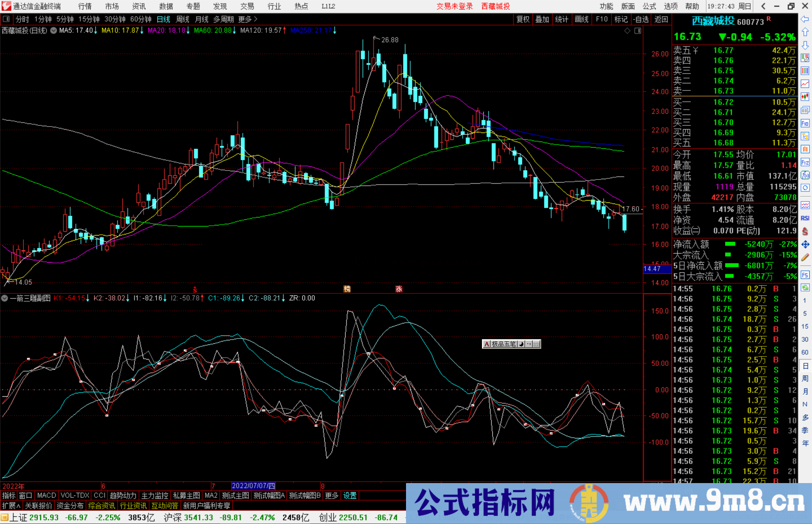Switch to the 5分钟 period
The image size is (812, 524).
(65, 19)
